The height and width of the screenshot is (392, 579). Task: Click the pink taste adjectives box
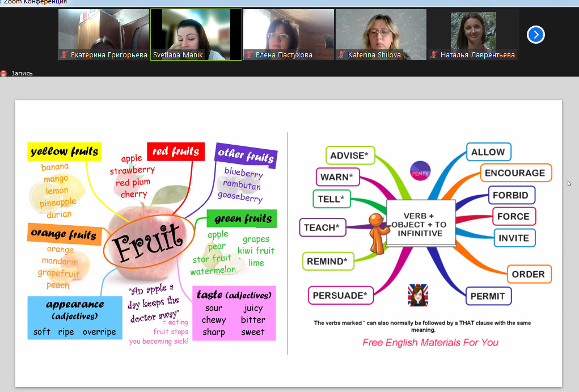click(x=234, y=313)
